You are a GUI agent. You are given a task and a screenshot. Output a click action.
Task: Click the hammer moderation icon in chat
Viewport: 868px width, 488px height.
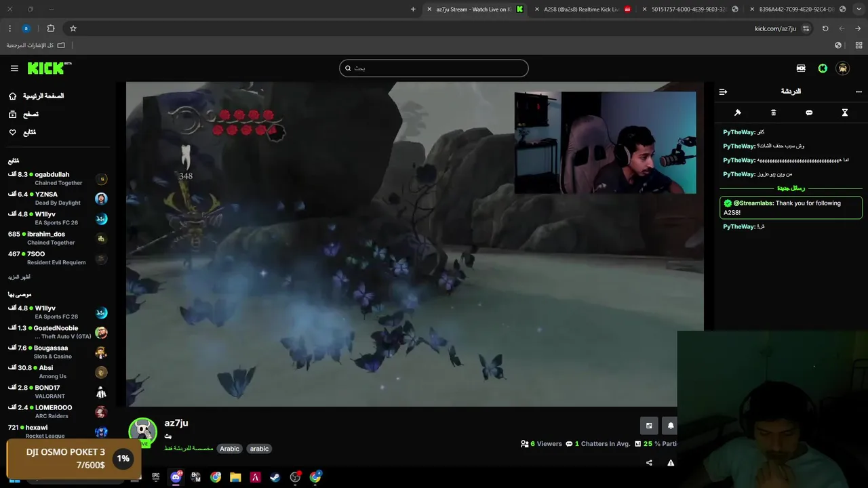pyautogui.click(x=738, y=113)
